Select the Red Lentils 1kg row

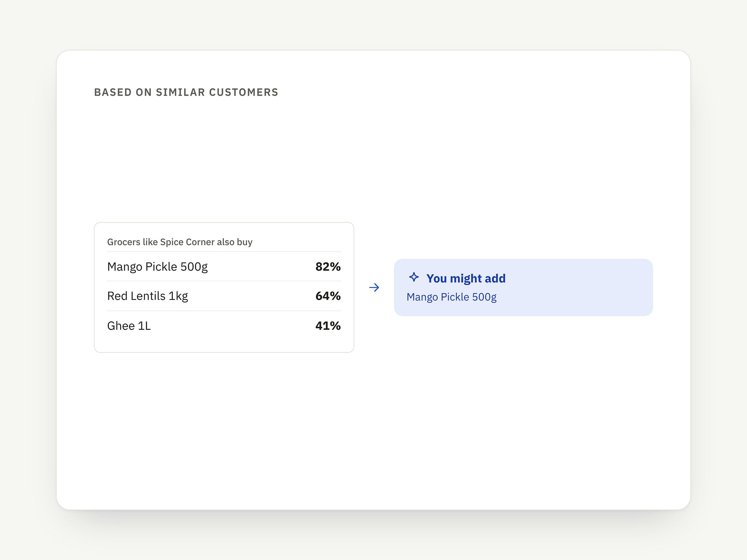click(224, 296)
